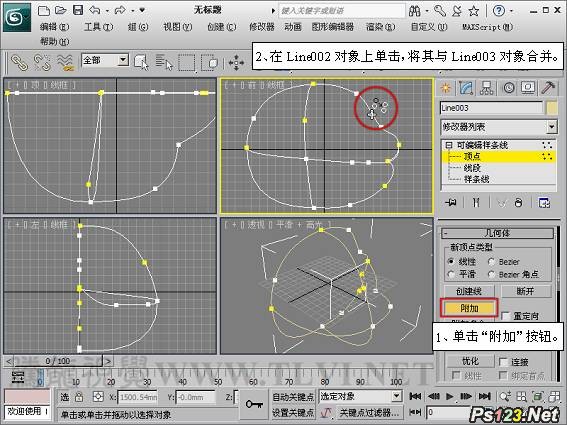
Task: Choose the rectangular selection region tool
Action: [187, 63]
